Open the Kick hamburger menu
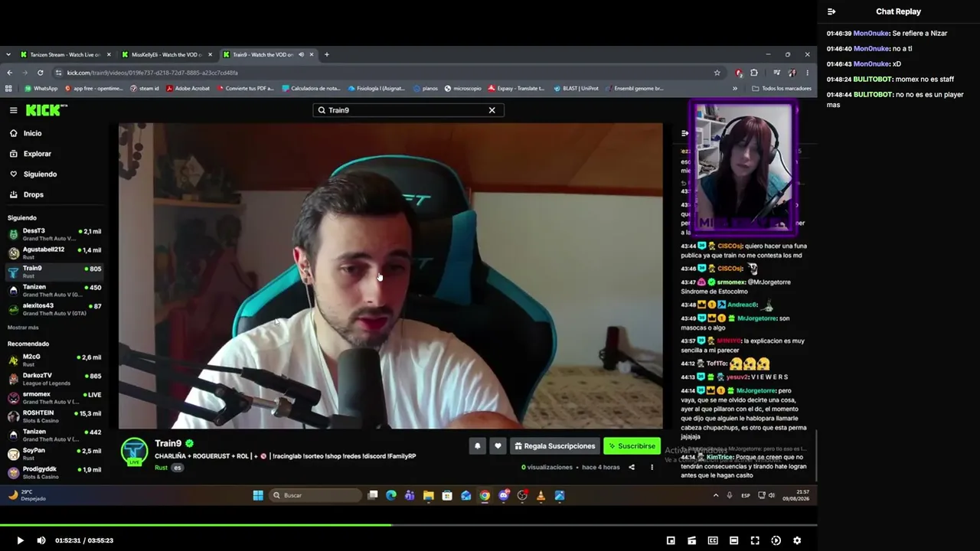 pyautogui.click(x=13, y=110)
